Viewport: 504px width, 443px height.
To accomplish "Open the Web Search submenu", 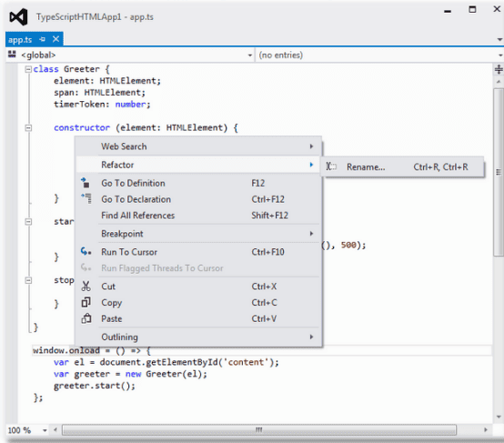I will point(198,146).
